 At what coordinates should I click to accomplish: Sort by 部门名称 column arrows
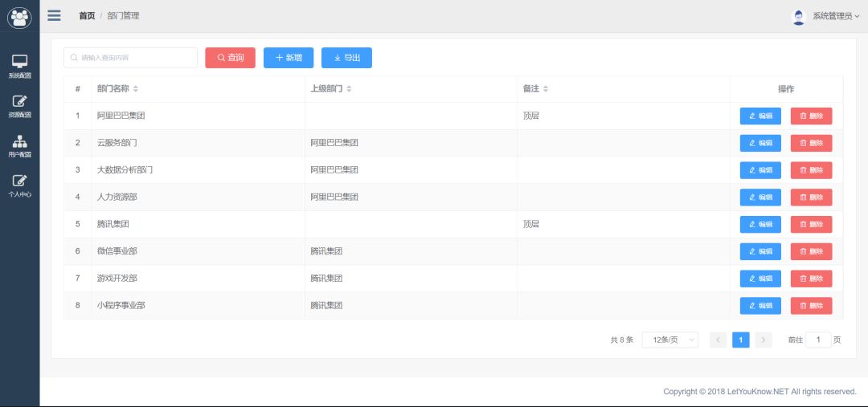pos(136,89)
